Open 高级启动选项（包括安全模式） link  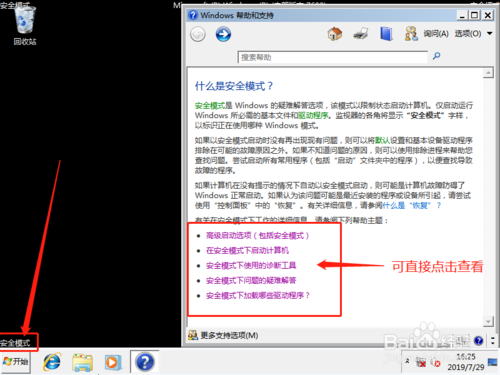click(x=257, y=236)
